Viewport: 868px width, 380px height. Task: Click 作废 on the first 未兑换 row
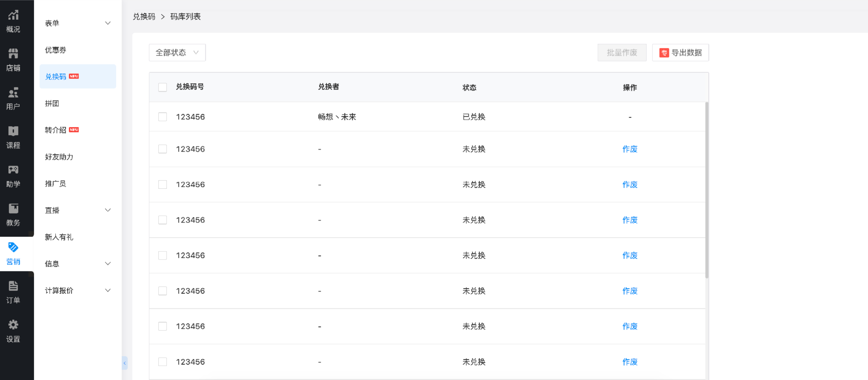630,149
